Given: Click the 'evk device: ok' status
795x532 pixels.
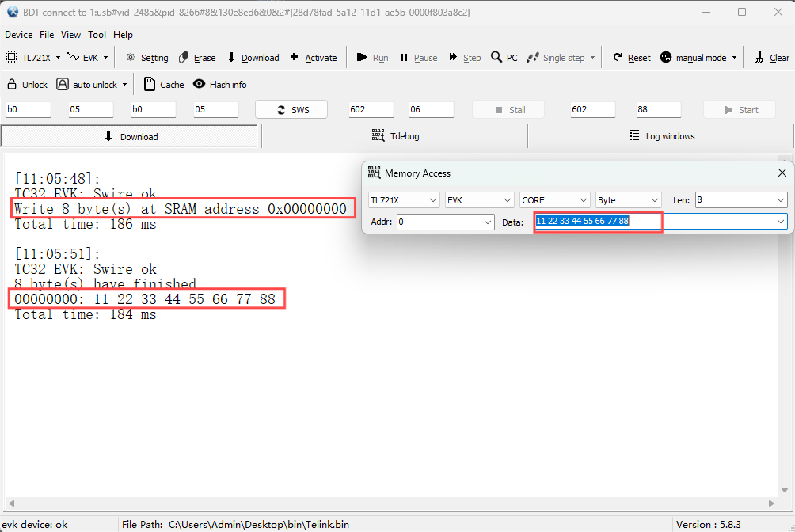Looking at the screenshot, I should tap(35, 524).
